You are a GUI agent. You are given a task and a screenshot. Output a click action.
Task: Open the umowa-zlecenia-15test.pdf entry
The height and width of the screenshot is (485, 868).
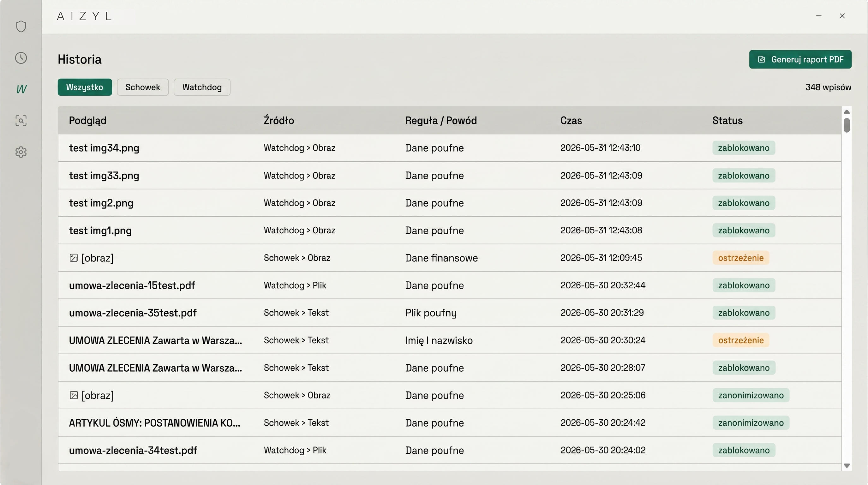[x=132, y=285]
